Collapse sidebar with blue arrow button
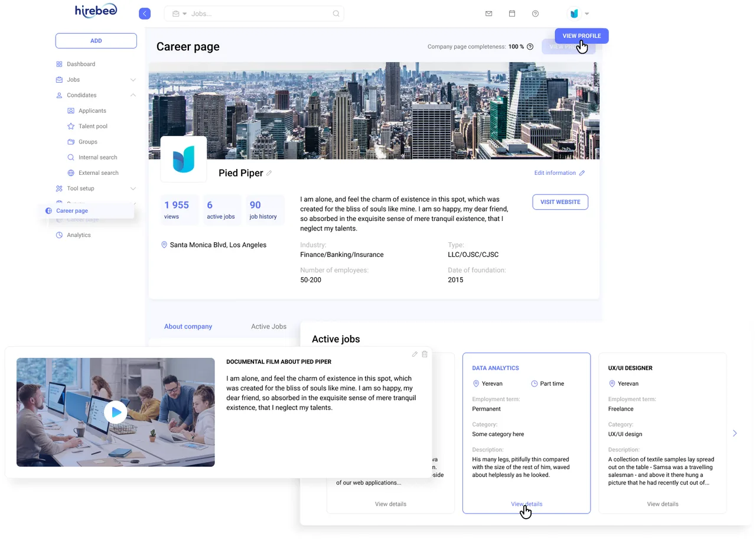Screen dimensions: 756x540 point(145,14)
